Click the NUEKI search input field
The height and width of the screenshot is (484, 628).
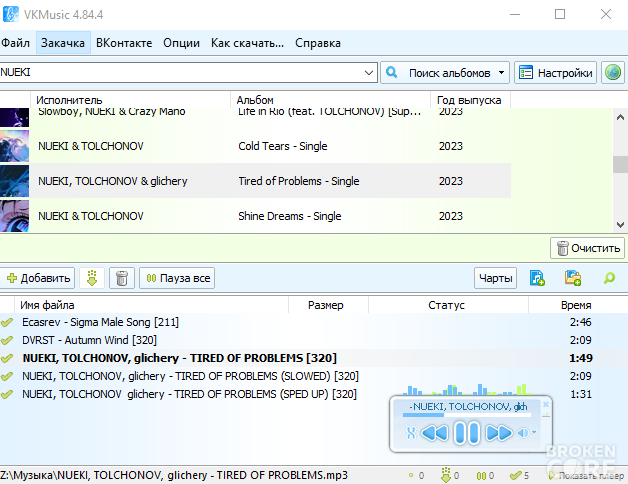pos(180,73)
